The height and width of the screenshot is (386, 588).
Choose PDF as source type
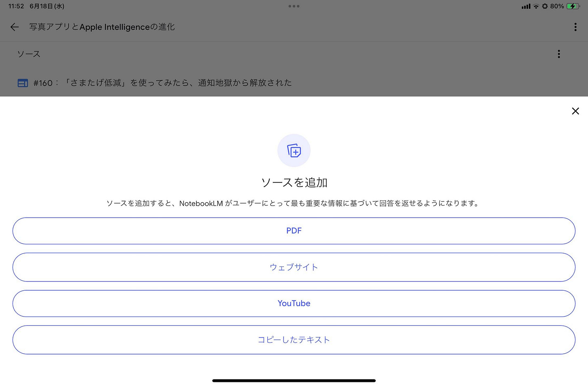(294, 231)
